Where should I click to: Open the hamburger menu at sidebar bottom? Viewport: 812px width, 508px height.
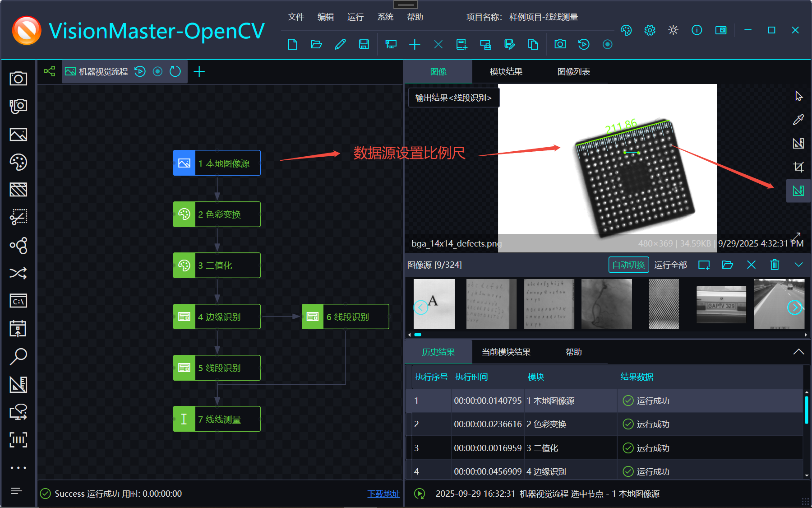(x=17, y=491)
